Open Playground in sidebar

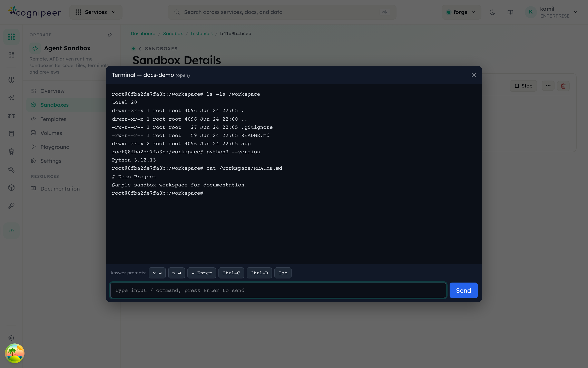[55, 147]
